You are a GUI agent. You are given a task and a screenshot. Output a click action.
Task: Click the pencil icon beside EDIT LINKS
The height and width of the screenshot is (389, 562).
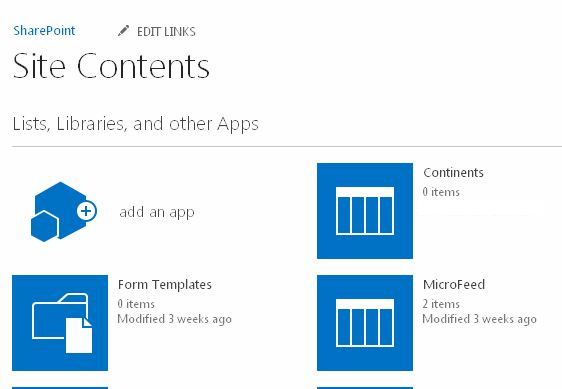(x=123, y=31)
